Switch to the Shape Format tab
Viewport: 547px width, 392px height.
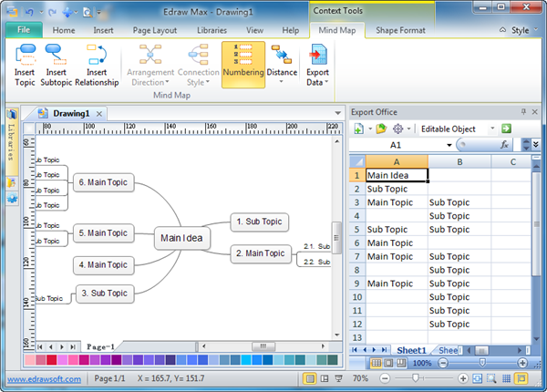(400, 30)
